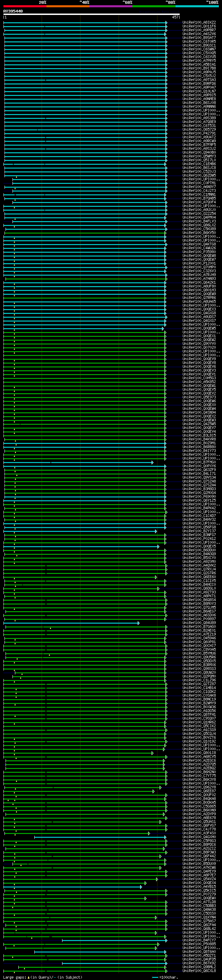Click UniRef100_A9NME8 in the hit list
Image resolution: width=222 pixels, height=980 pixels.
coord(199,99)
